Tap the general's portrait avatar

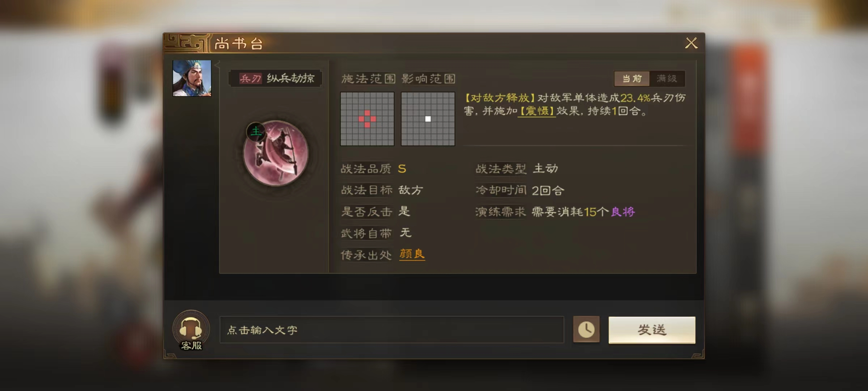(x=192, y=78)
